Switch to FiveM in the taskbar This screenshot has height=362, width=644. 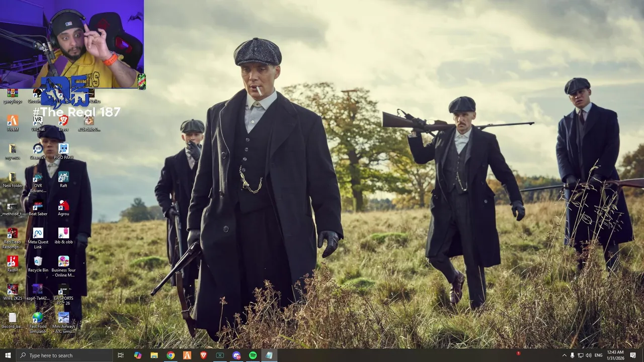187,355
